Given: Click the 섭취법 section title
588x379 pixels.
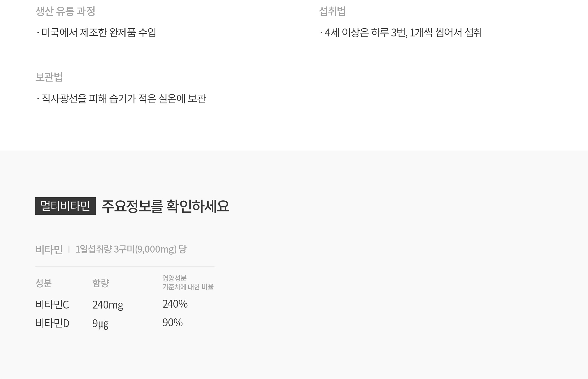Looking at the screenshot, I should pos(332,11).
